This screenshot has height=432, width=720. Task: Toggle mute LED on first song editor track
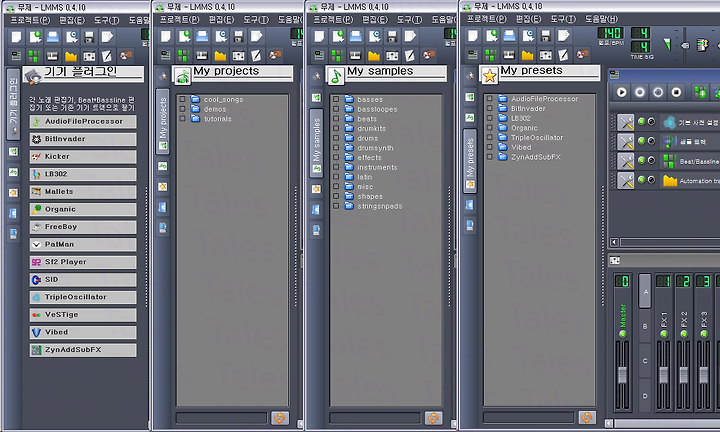tap(641, 122)
